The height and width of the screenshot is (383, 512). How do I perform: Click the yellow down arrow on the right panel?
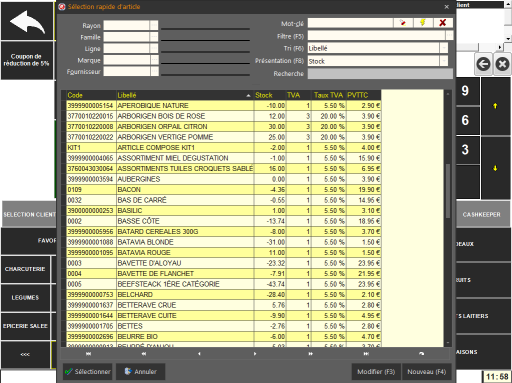(x=495, y=168)
